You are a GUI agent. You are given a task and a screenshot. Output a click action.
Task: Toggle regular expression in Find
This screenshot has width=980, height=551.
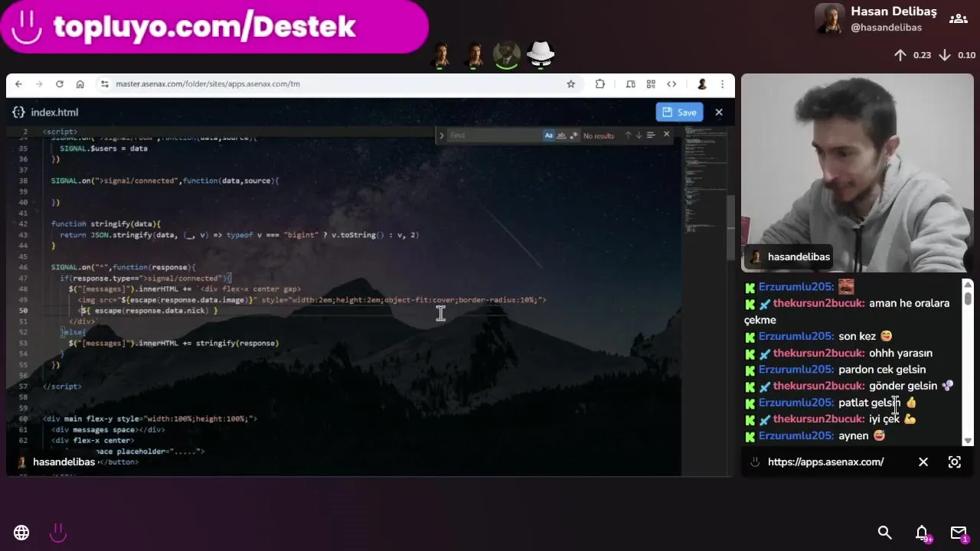(573, 135)
